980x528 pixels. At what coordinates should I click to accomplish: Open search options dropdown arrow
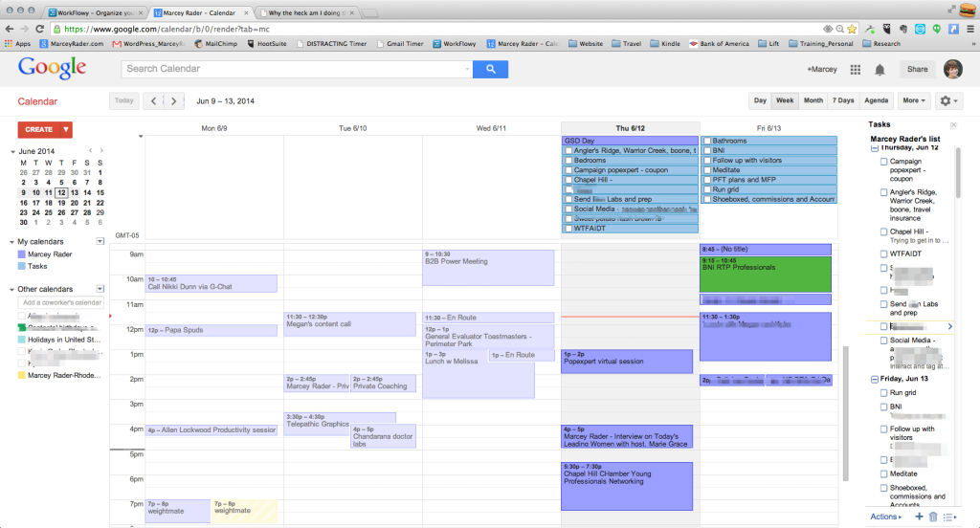pos(467,70)
